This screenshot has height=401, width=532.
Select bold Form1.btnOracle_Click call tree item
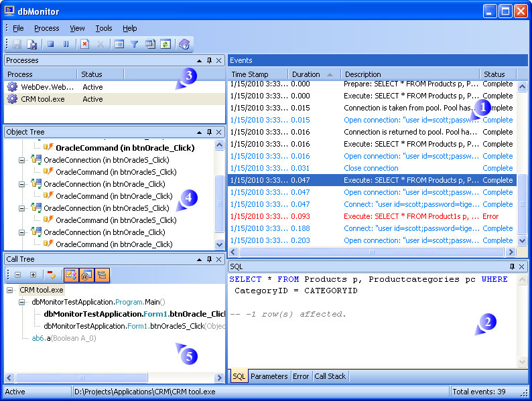point(135,314)
